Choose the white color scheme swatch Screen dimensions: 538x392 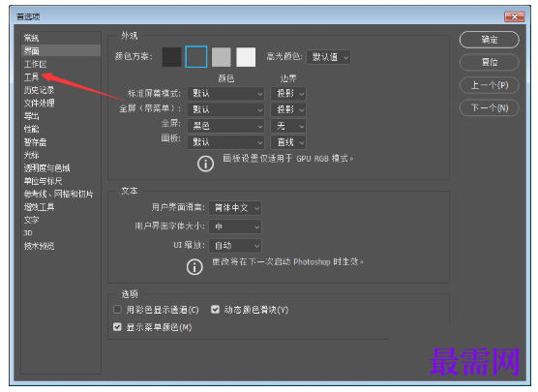click(246, 57)
